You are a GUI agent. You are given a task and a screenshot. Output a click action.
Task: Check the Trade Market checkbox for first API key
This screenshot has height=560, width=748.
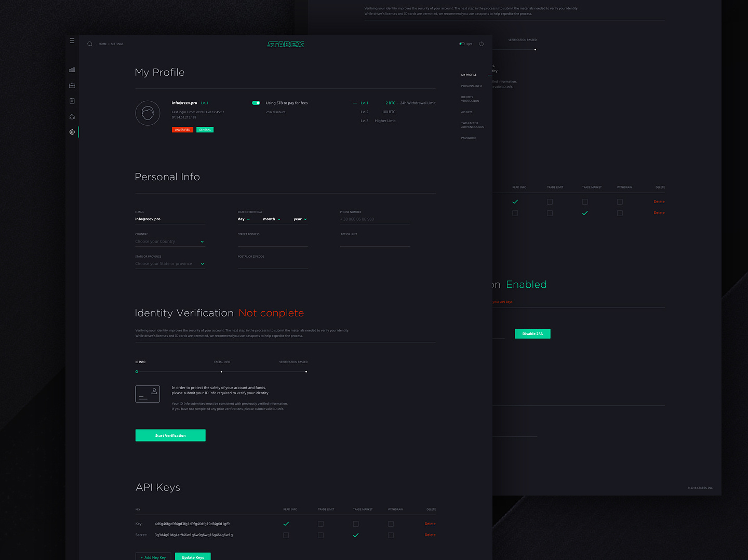pyautogui.click(x=356, y=524)
